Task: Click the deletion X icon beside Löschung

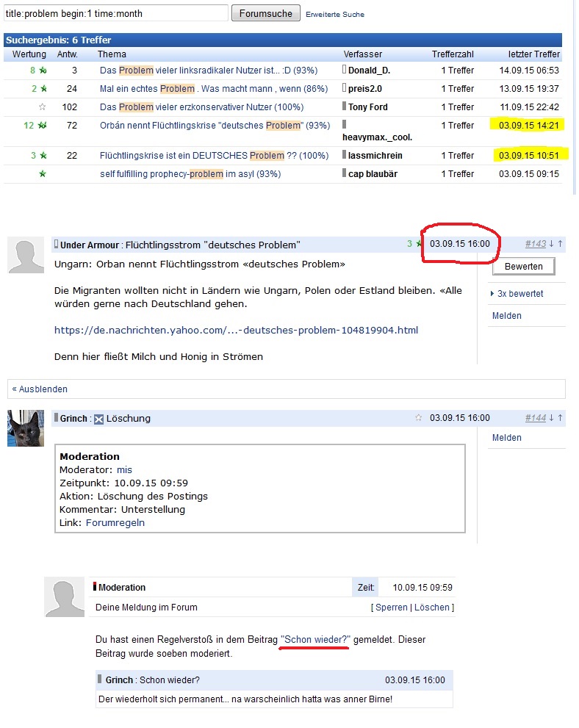Action: 99,419
